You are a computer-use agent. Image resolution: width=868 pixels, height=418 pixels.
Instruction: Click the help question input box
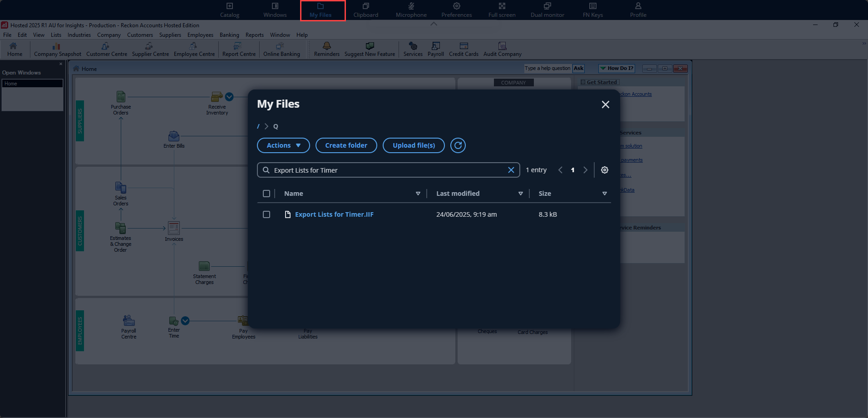click(x=547, y=68)
